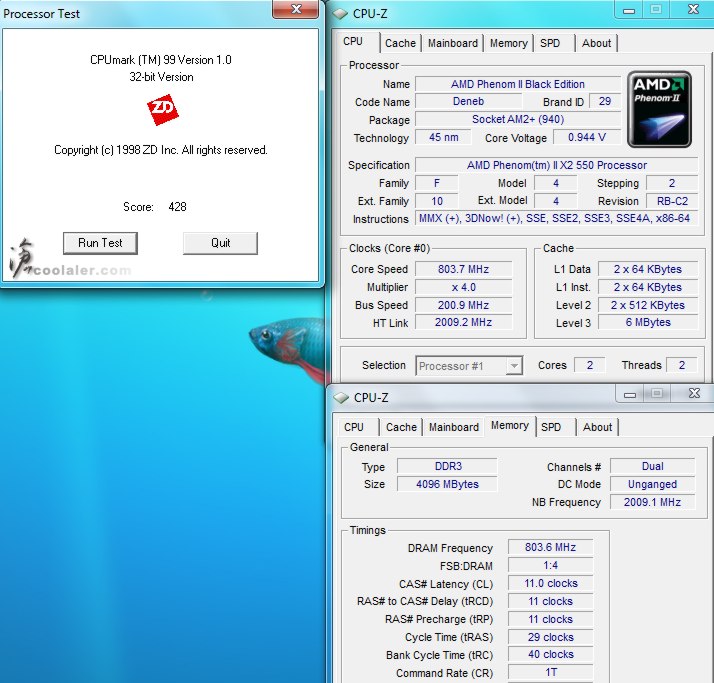
Task: Open SPD tab in upper CPU-Z window
Action: (x=550, y=43)
